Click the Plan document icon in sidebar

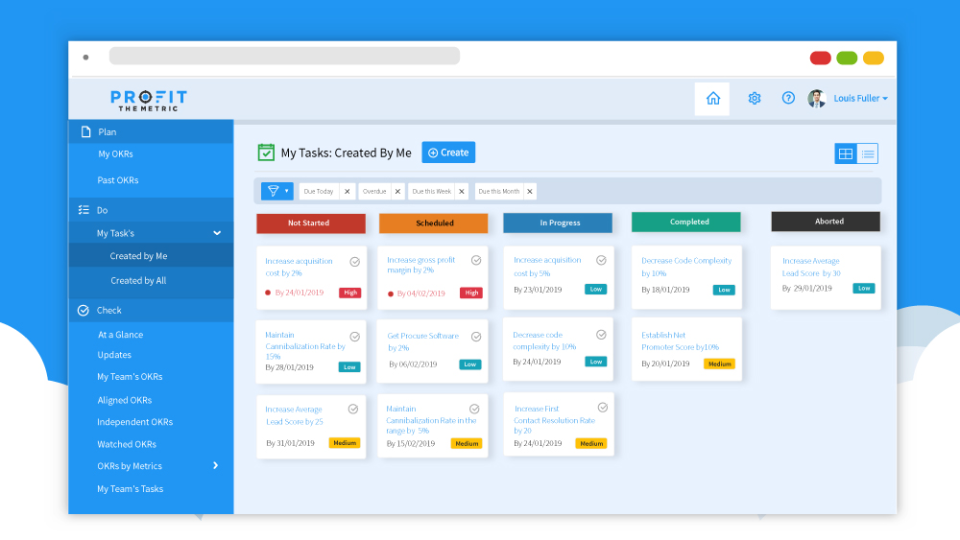[x=86, y=132]
